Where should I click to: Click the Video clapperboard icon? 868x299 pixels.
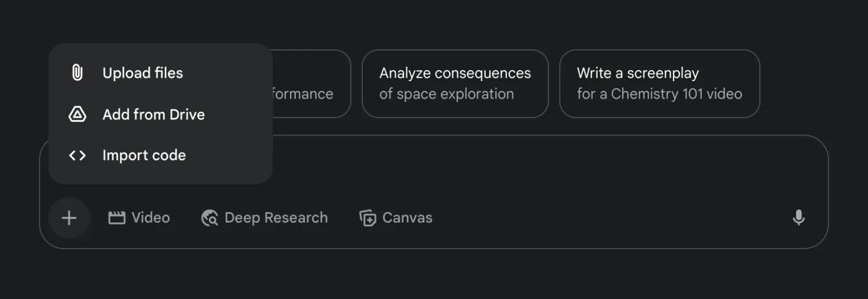(x=117, y=218)
